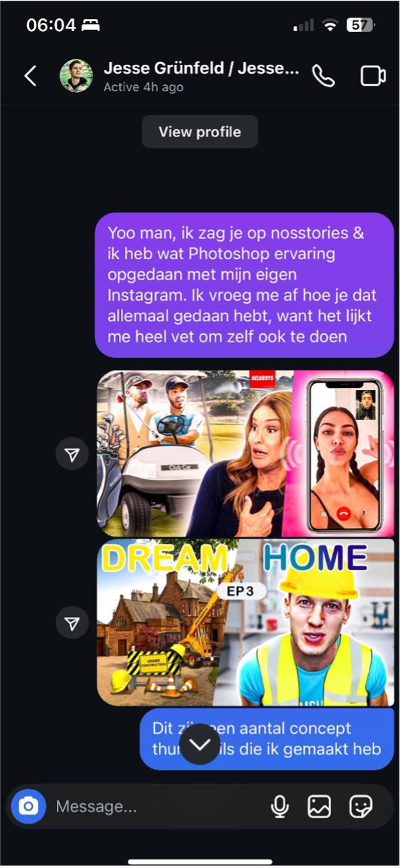Image resolution: width=402 pixels, height=868 pixels.
Task: Open Jesse Grünfeld chat name header
Action: [x=201, y=68]
